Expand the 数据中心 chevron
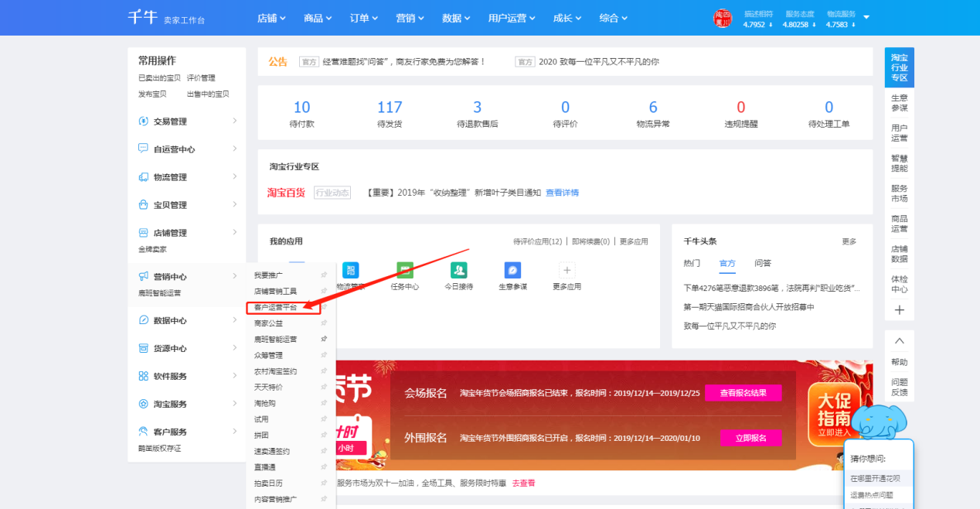This screenshot has width=980, height=509. (234, 319)
